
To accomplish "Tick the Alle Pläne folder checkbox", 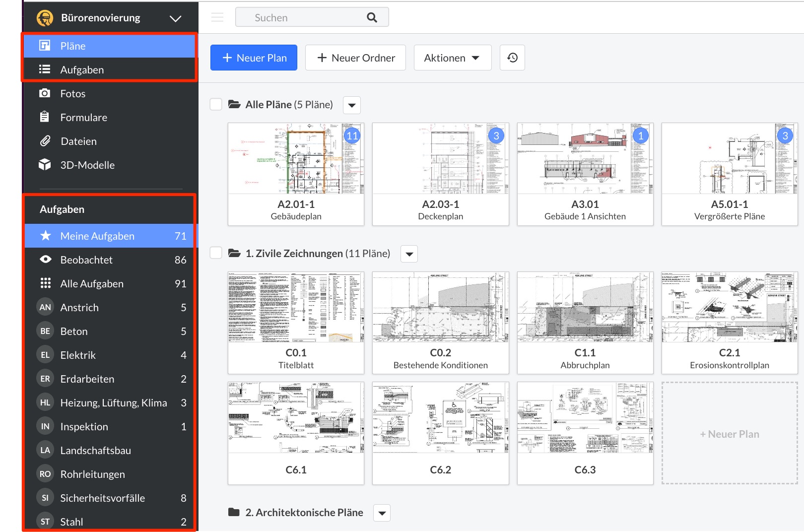I will 216,104.
